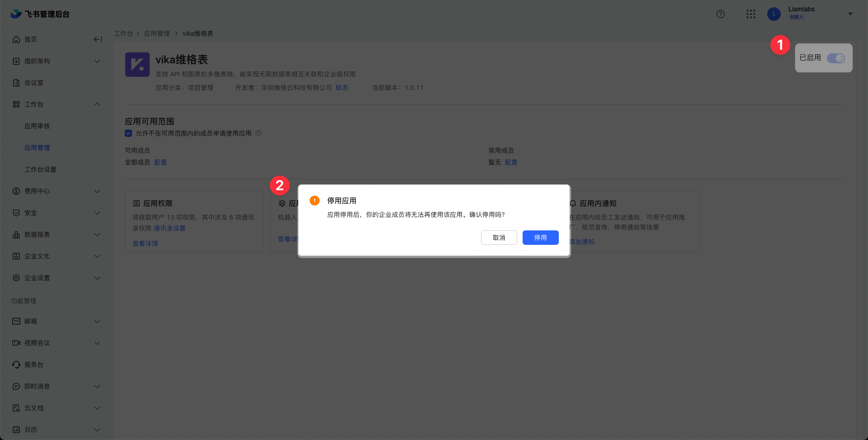Click 应用管理 in the breadcrumb

point(157,33)
